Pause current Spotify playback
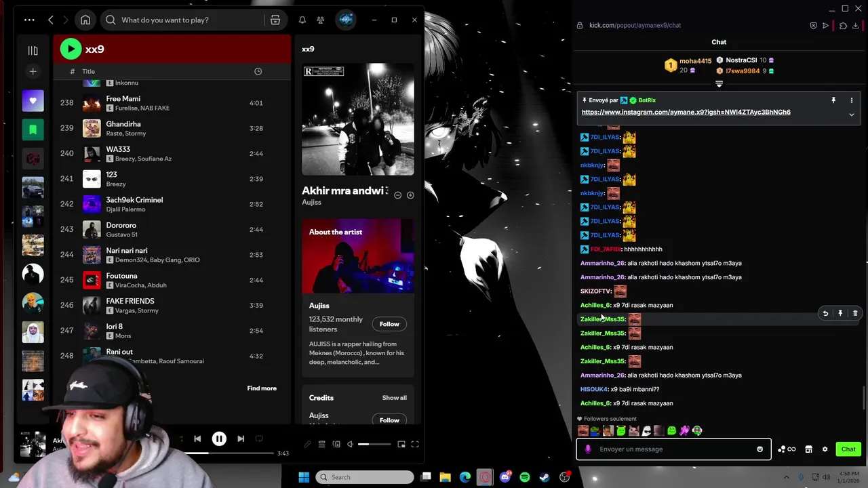This screenshot has width=868, height=488. (x=219, y=439)
